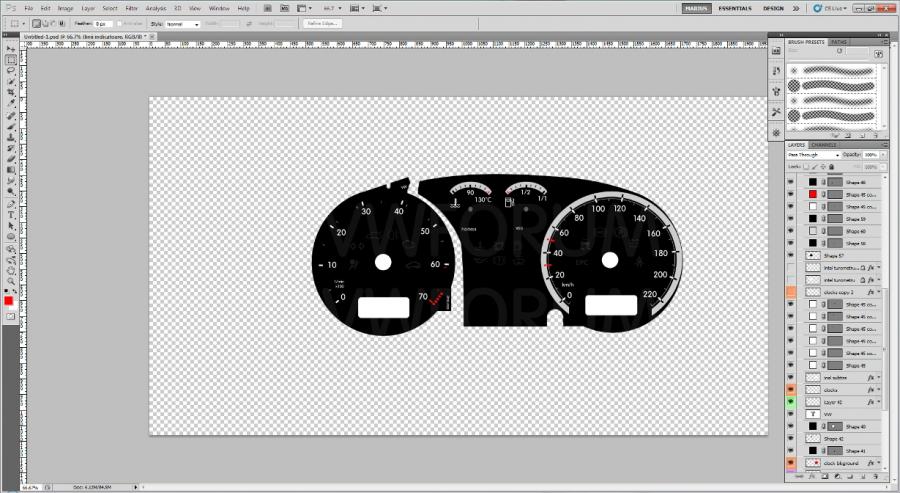Hide the 'clocks' layer
This screenshot has height=493, width=900.
pyautogui.click(x=790, y=390)
